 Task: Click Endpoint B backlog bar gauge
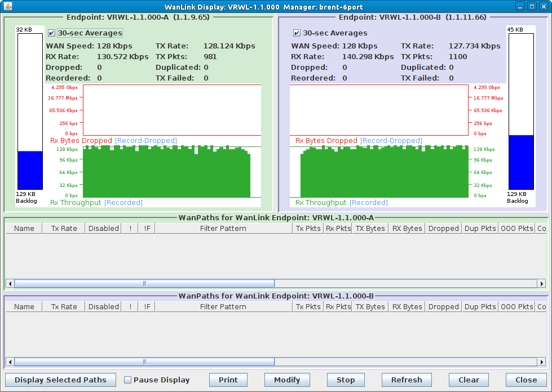(521, 112)
